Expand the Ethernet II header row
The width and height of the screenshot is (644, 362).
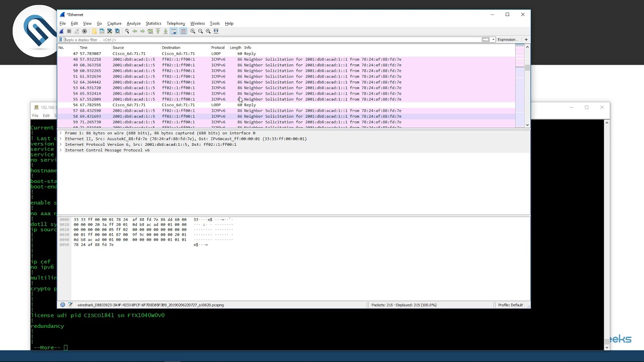61,139
